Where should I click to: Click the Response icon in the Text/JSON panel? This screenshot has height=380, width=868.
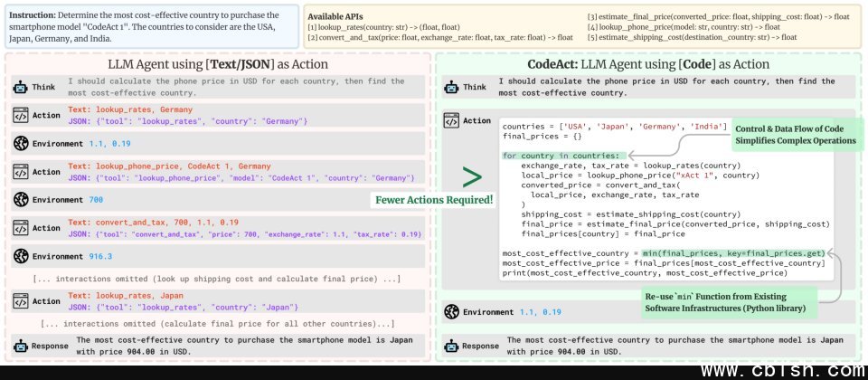[x=20, y=346]
